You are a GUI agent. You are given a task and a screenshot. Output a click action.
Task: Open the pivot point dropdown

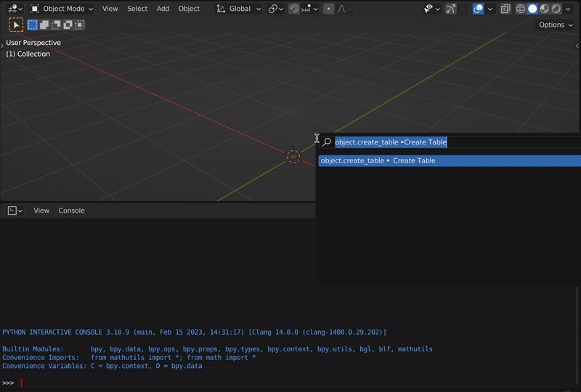click(276, 9)
